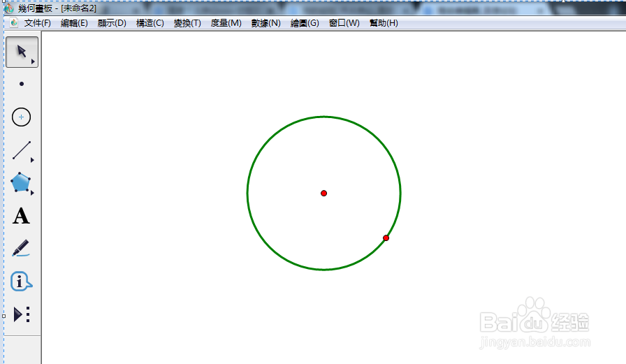Select the Straightedge segment tool

(21, 150)
